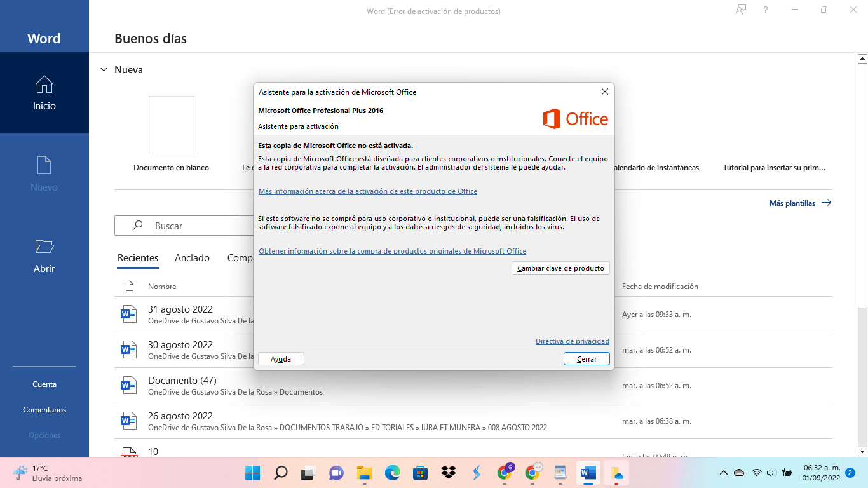Open Wi-Fi network tray icon
Image resolution: width=868 pixels, height=488 pixels.
756,473
